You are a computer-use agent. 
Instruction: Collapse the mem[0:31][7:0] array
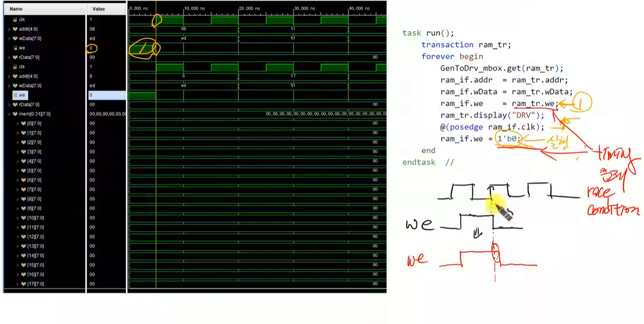[9, 114]
